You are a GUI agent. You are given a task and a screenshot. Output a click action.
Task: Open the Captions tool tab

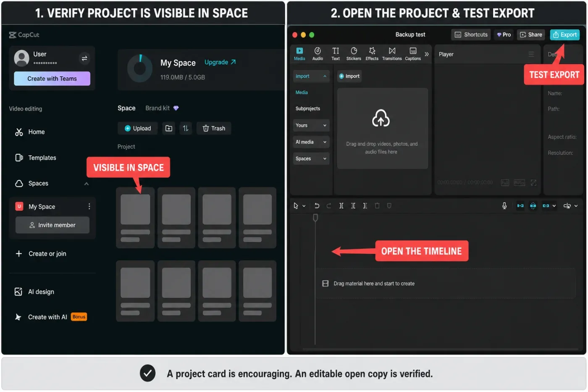point(413,54)
